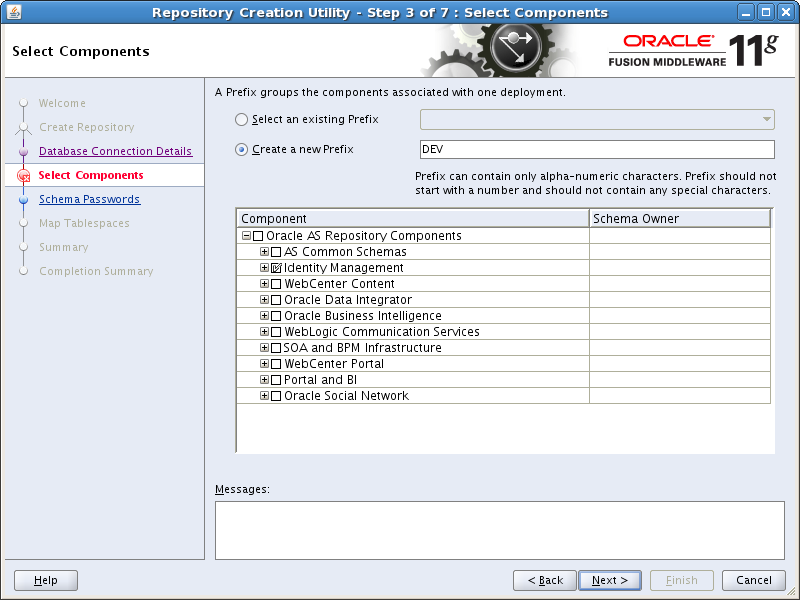Screen dimensions: 800x600
Task: Proceed with the Next button
Action: click(610, 580)
